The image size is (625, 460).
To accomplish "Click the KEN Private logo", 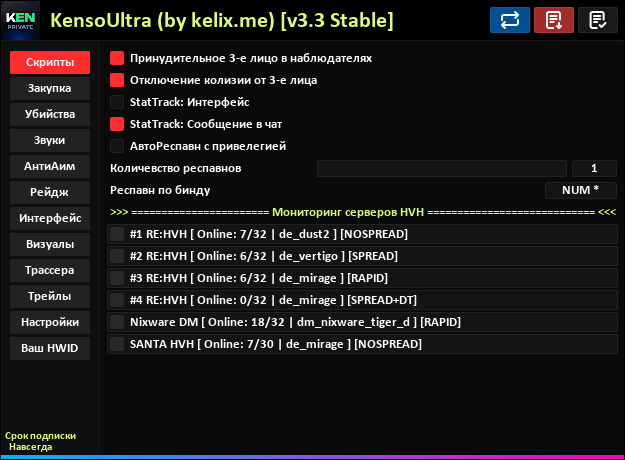I will point(22,20).
